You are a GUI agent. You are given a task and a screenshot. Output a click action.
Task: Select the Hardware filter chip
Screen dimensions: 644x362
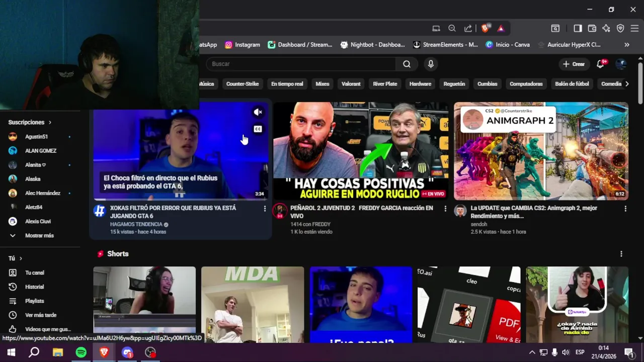coord(420,84)
